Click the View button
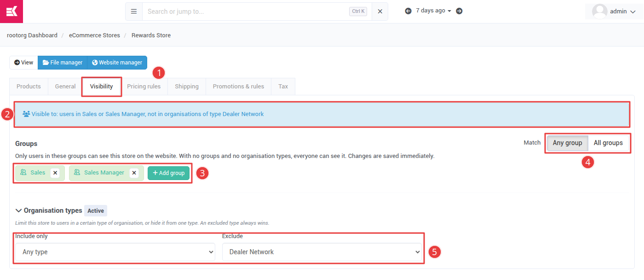This screenshot has width=644, height=280. point(23,63)
